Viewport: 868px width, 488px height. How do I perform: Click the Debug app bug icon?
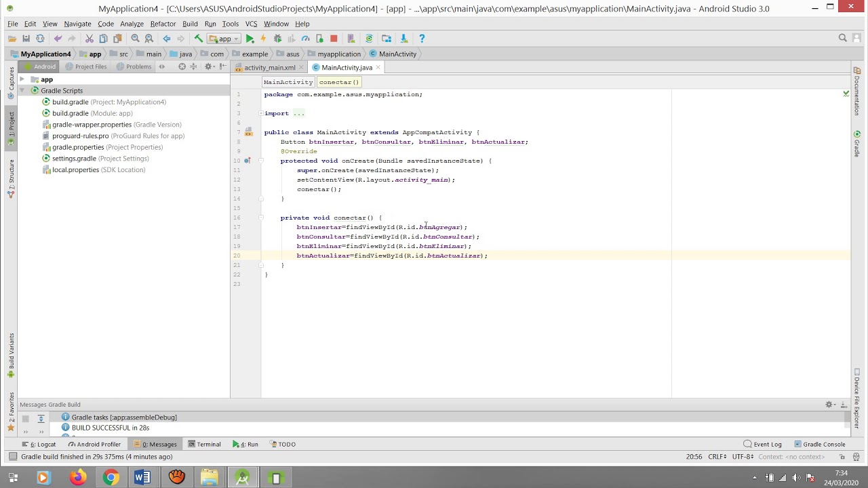click(x=277, y=39)
